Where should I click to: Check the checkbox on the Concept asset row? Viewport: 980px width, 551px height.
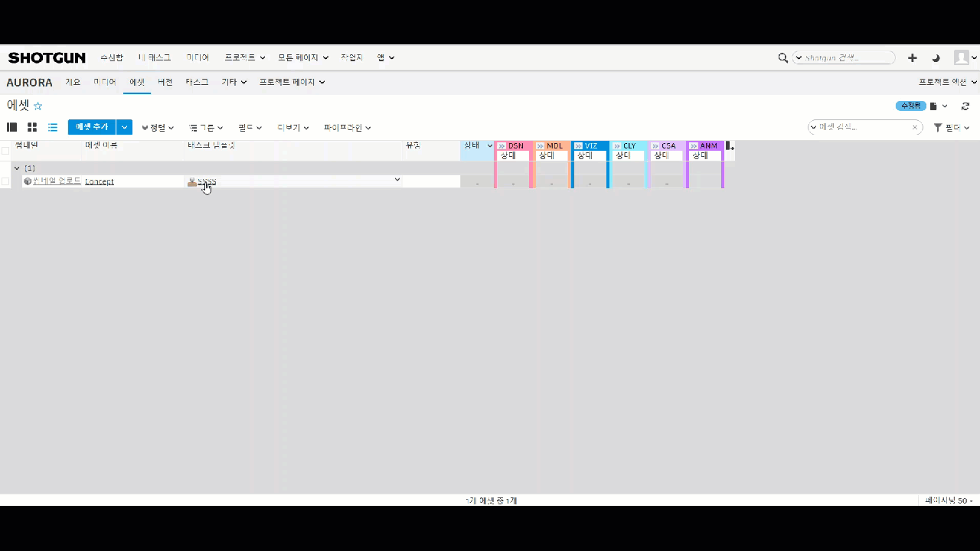[x=5, y=181]
